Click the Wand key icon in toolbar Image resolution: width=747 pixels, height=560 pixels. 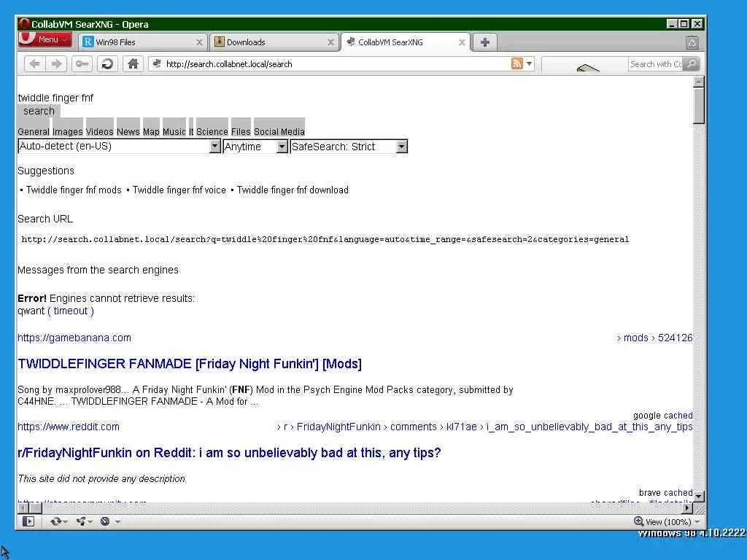coord(82,64)
